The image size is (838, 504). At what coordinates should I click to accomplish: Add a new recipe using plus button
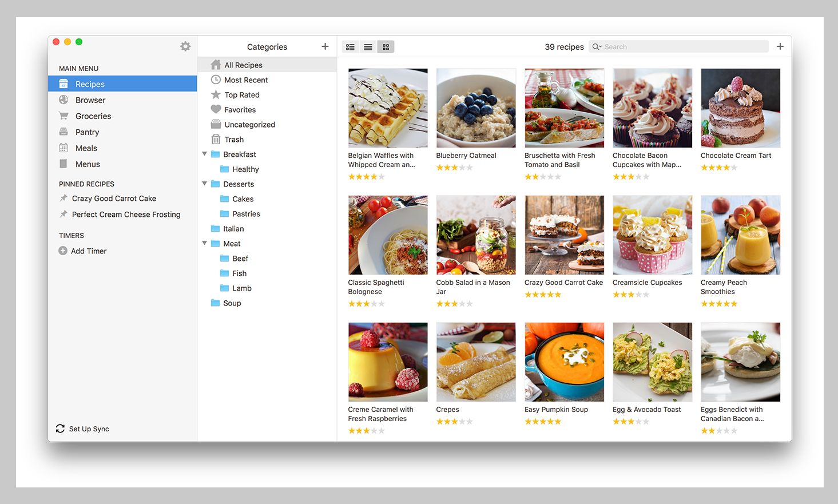pyautogui.click(x=780, y=46)
